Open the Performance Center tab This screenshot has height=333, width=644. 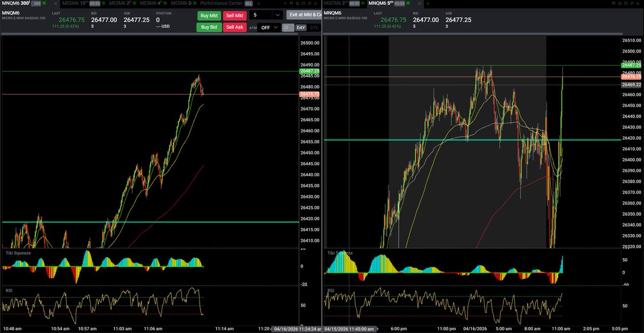click(222, 4)
